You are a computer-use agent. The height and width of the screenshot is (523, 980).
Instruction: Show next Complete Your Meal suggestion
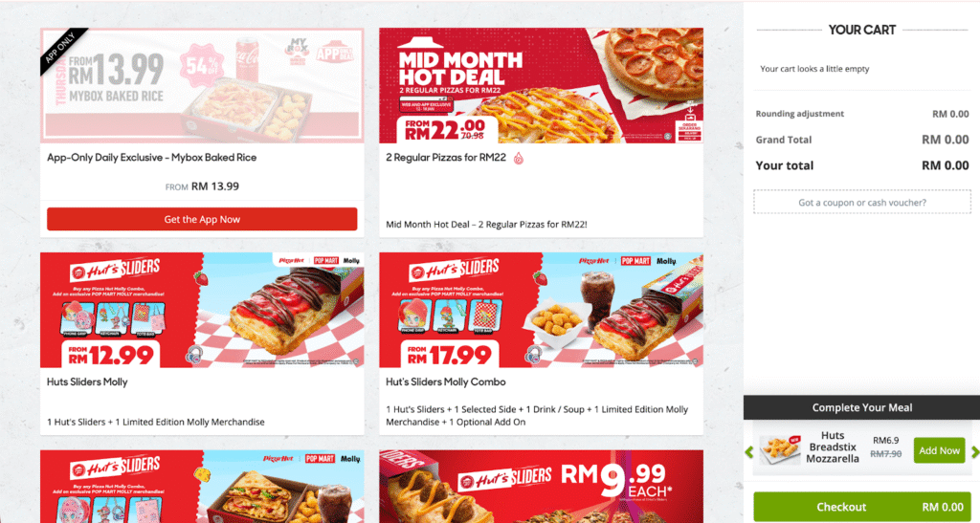(x=975, y=452)
